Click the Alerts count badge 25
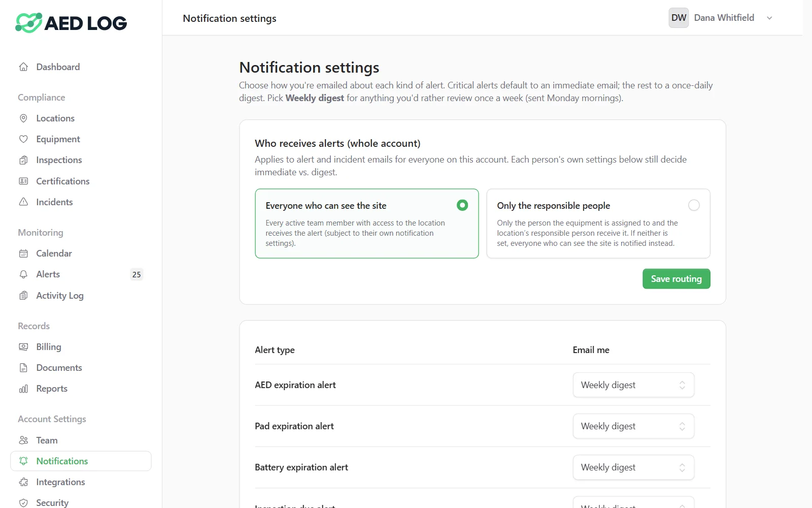Screen dimensions: 812x508 (137, 274)
